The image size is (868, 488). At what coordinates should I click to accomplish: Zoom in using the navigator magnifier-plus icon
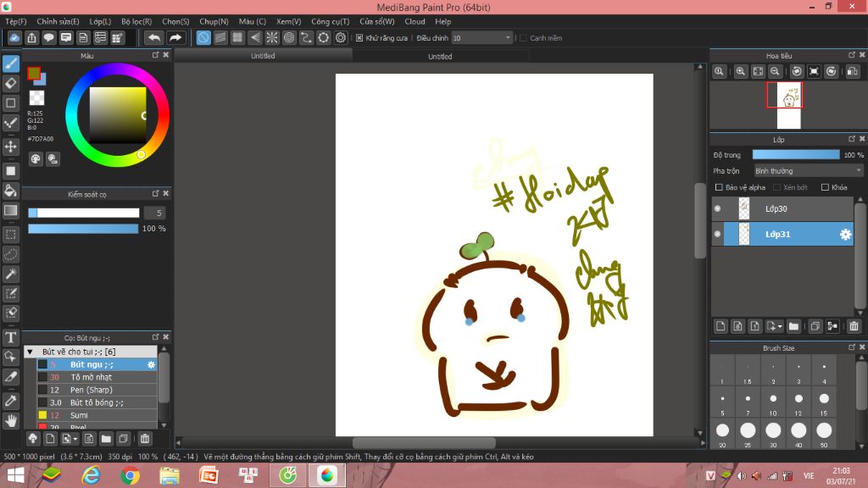tap(740, 71)
